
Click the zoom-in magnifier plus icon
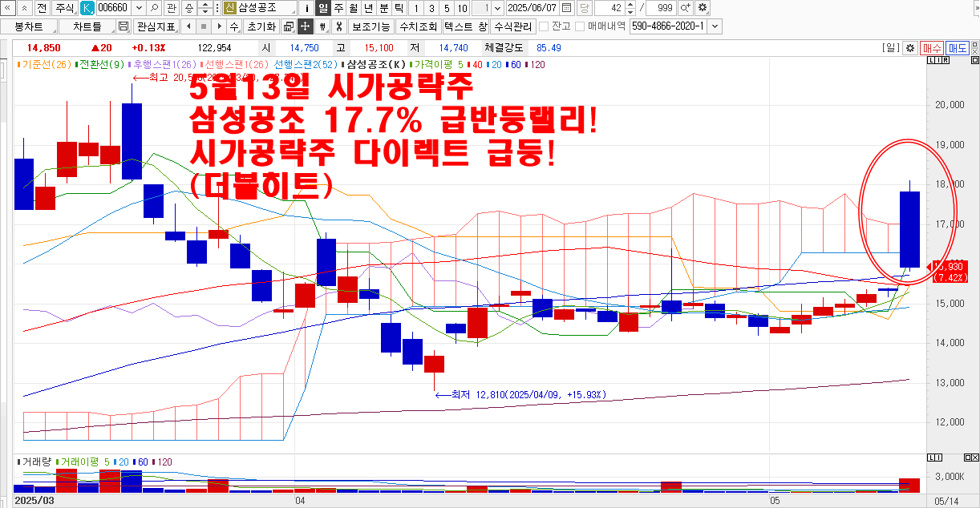coord(686,8)
